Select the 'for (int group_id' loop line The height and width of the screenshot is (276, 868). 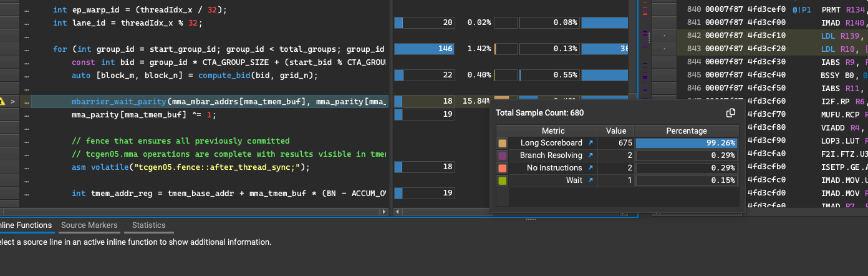point(218,49)
